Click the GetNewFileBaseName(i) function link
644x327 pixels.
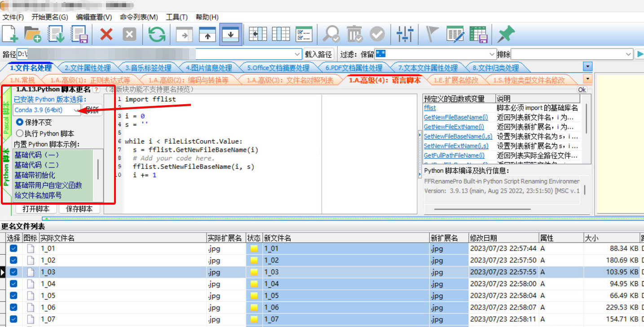(x=456, y=117)
